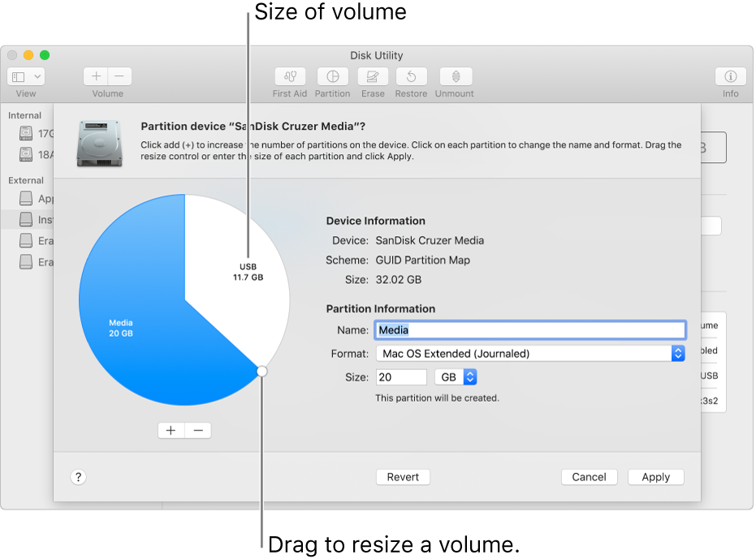Screen dimensions: 756x559
Task: Click the green zoom window button
Action: (45, 55)
